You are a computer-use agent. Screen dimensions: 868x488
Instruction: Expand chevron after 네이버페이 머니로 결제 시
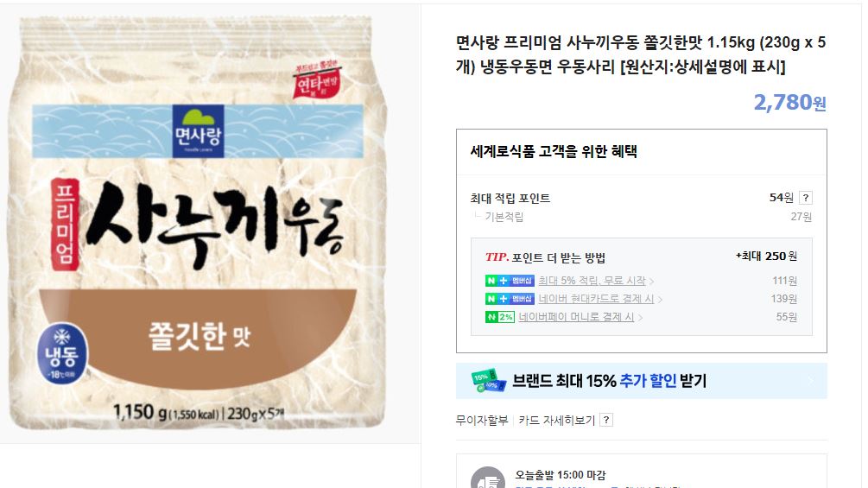coord(640,318)
